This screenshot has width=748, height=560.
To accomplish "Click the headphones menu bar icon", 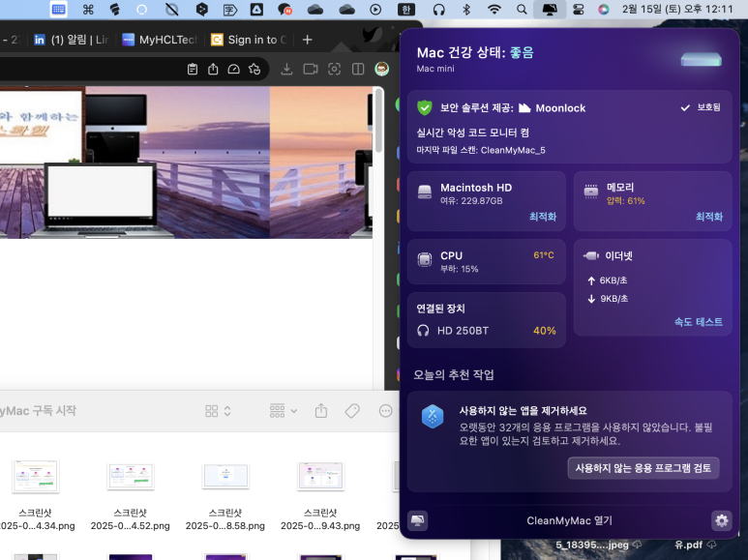I will (x=438, y=9).
